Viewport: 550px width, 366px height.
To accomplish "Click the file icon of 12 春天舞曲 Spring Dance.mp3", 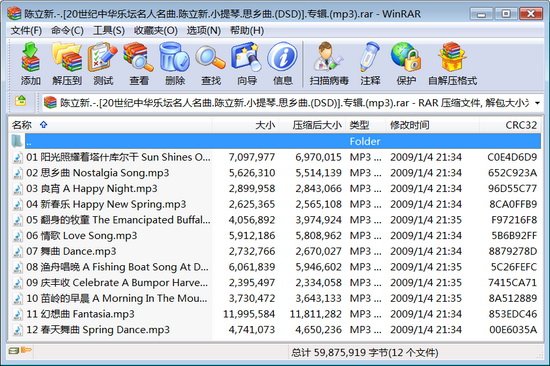I will click(18, 330).
